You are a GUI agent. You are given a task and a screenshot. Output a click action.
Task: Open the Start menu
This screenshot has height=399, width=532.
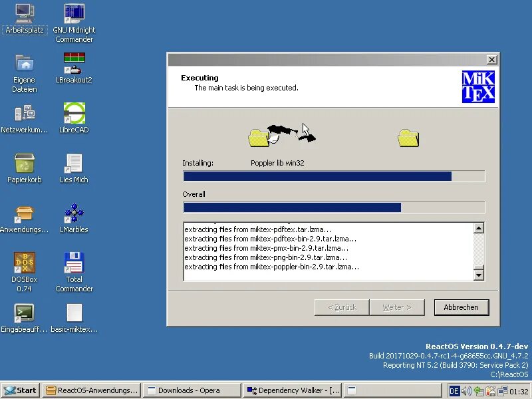coord(21,390)
